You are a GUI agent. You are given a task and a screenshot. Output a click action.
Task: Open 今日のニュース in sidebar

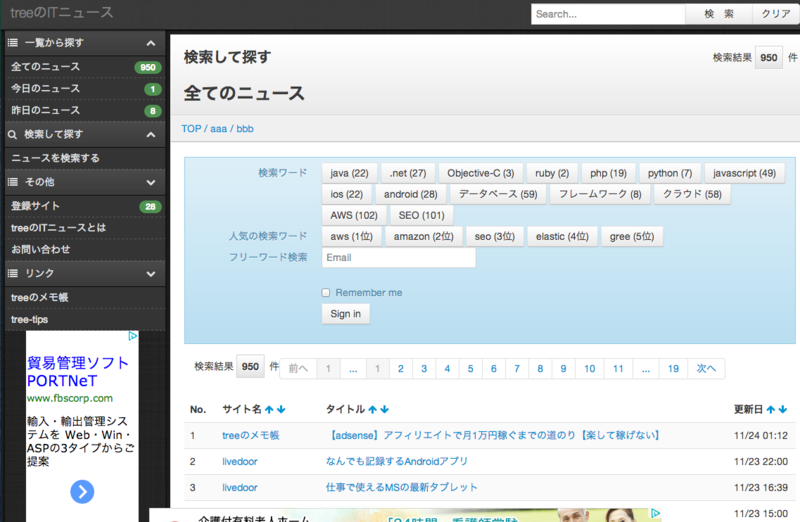(85, 89)
